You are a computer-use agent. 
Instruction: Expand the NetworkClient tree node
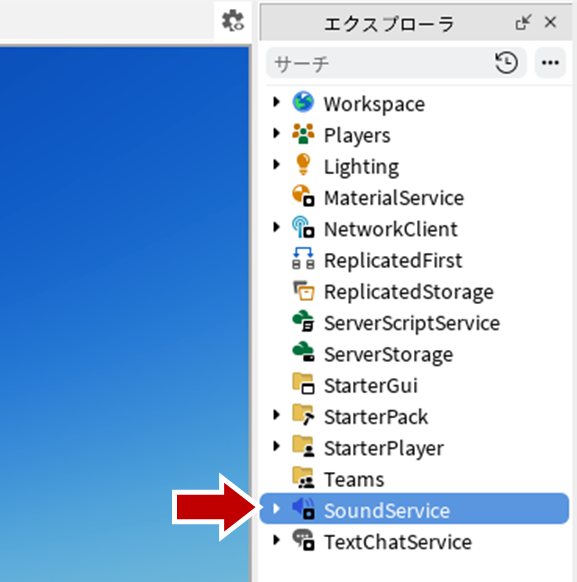click(276, 227)
